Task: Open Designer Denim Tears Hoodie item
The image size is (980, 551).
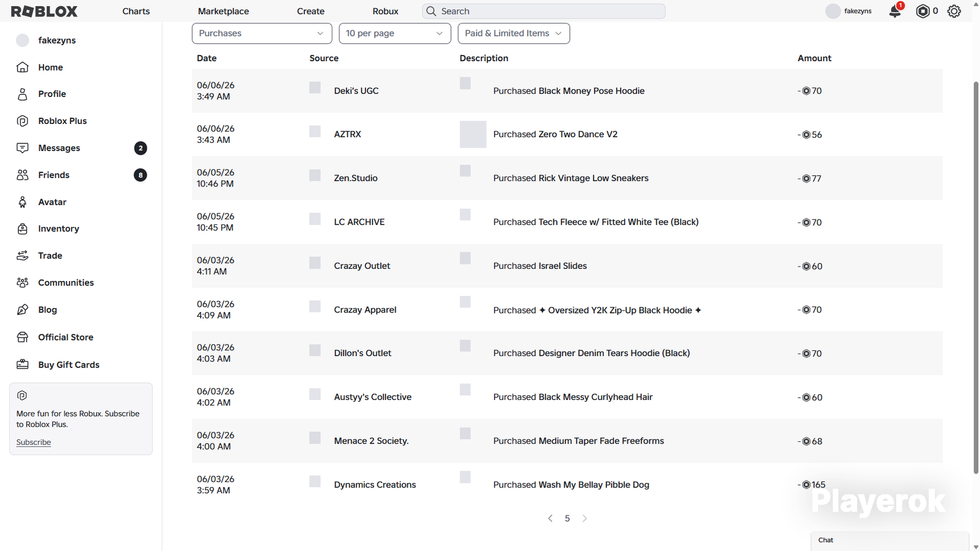Action: [614, 353]
